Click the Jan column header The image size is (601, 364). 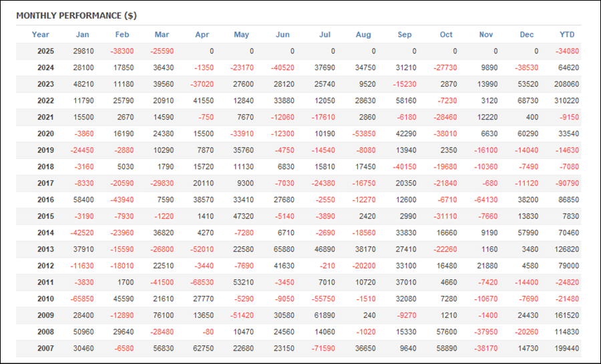[82, 35]
